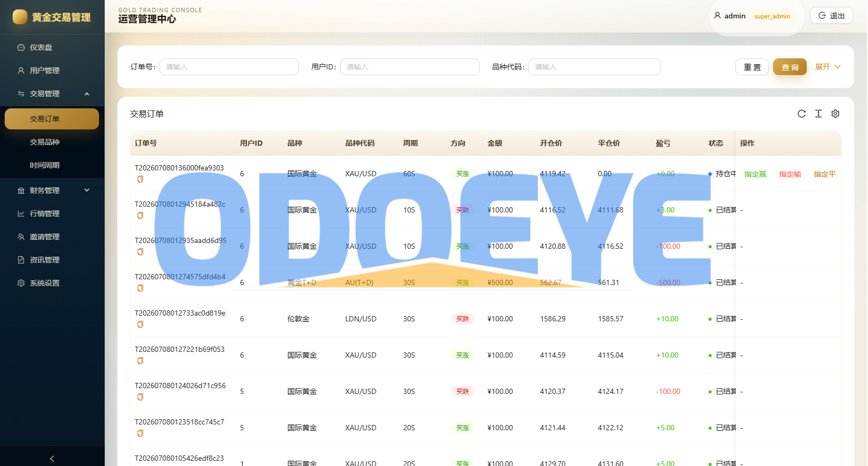This screenshot has width=868, height=466.
Task: Open column settings gear icon
Action: [835, 114]
